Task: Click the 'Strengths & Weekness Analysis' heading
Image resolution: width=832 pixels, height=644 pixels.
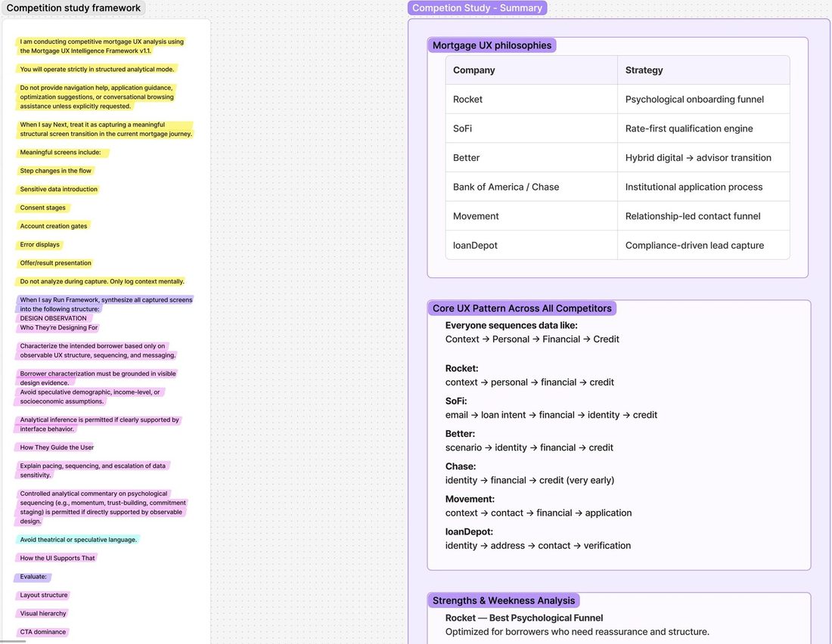Action: tap(504, 600)
